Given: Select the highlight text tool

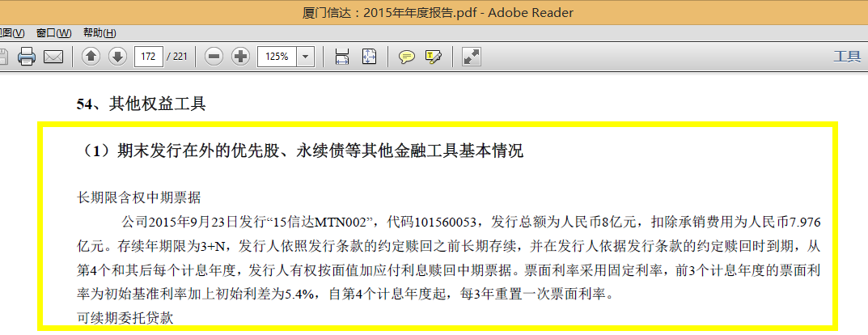Looking at the screenshot, I should pos(433,57).
